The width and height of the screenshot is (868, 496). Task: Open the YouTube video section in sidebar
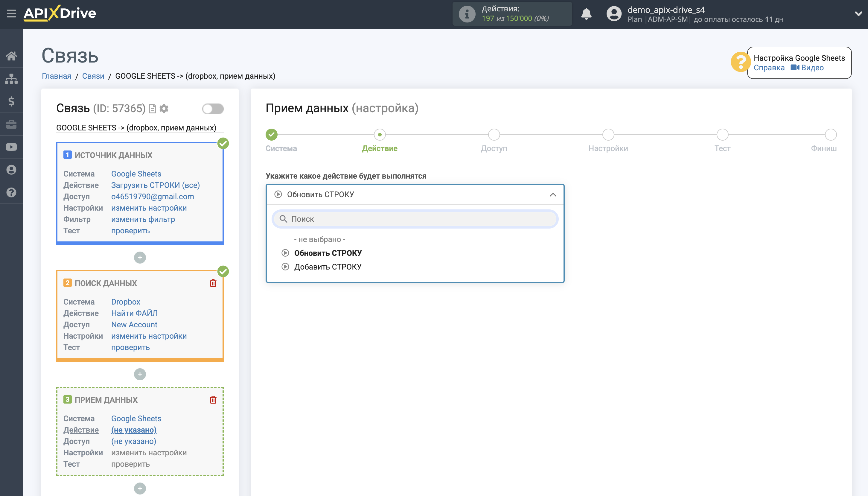[x=11, y=147]
